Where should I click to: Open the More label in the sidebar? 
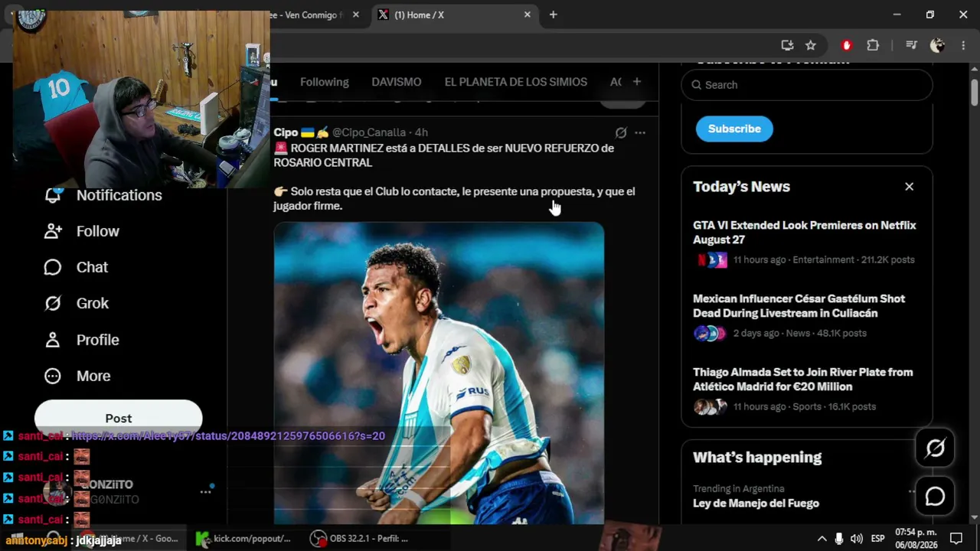coord(93,376)
